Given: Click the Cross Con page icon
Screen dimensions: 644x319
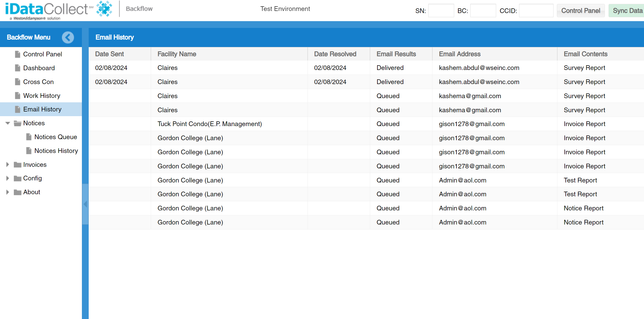Looking at the screenshot, I should click(x=17, y=82).
